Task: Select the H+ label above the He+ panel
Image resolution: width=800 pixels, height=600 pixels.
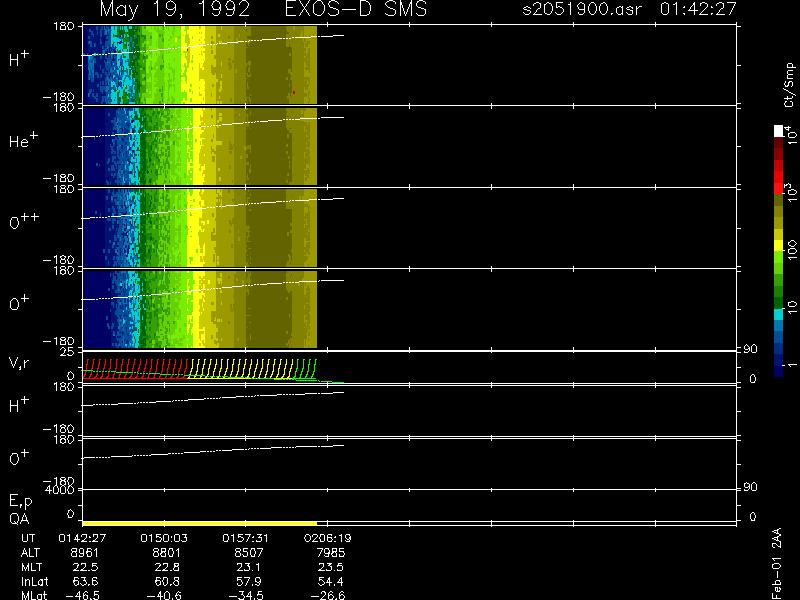Action: pyautogui.click(x=19, y=59)
